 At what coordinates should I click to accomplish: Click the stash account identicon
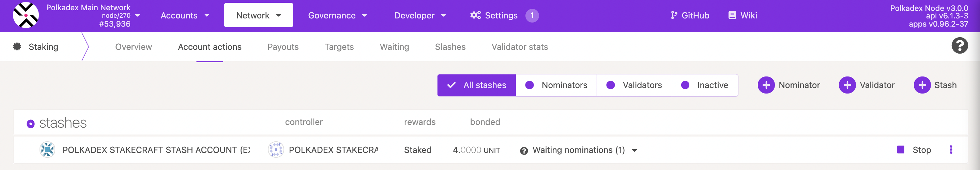47,150
